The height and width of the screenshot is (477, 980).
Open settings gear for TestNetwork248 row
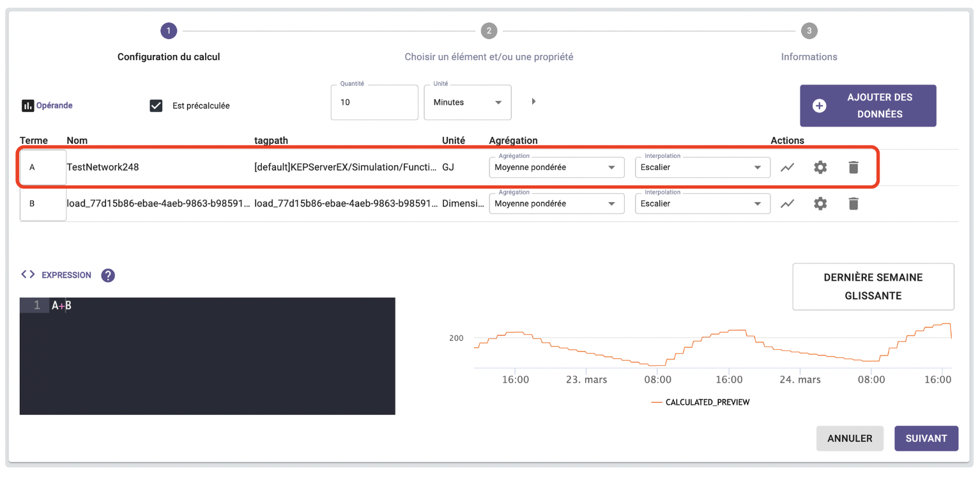(820, 168)
